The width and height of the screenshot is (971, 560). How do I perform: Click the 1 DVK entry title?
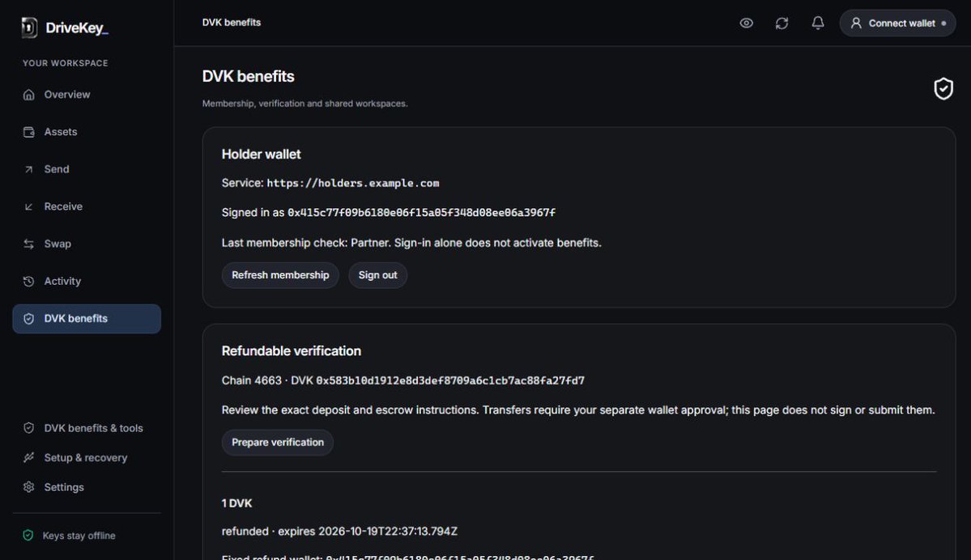tap(236, 503)
